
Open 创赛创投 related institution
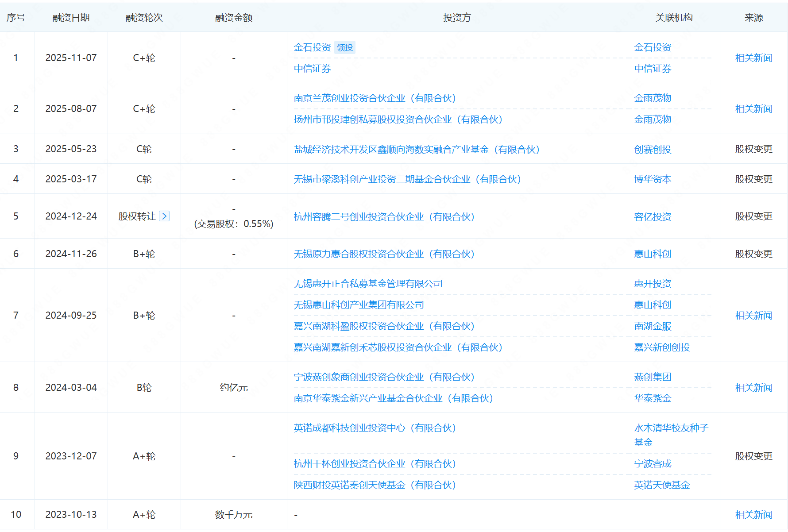[x=653, y=150]
